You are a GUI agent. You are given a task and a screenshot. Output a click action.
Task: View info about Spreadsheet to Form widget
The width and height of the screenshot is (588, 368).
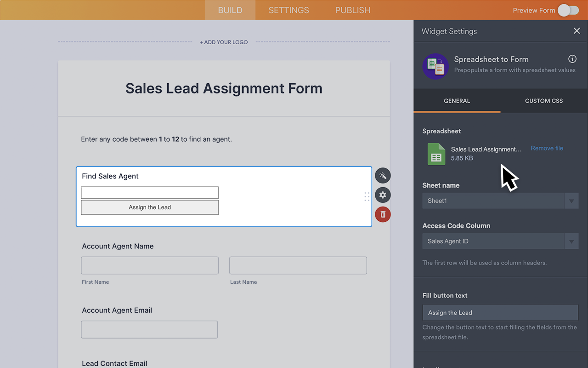click(572, 59)
